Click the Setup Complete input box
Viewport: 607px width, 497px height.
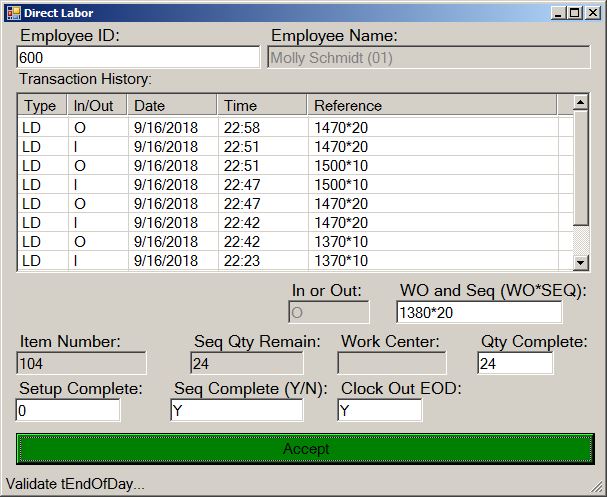68,411
